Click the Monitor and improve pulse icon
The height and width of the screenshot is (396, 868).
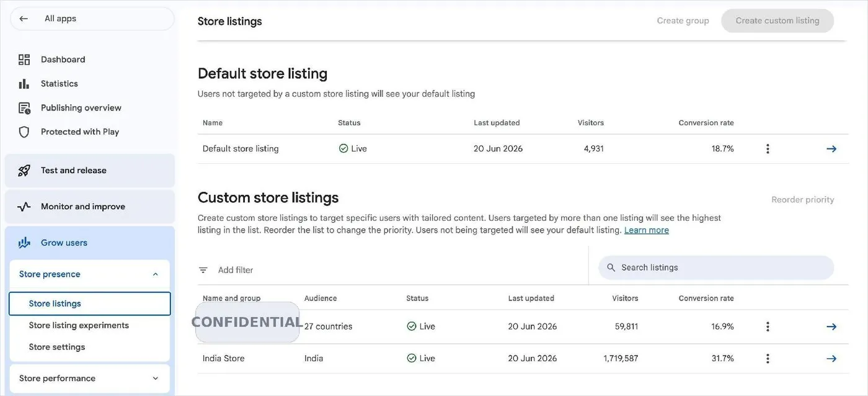coord(24,207)
